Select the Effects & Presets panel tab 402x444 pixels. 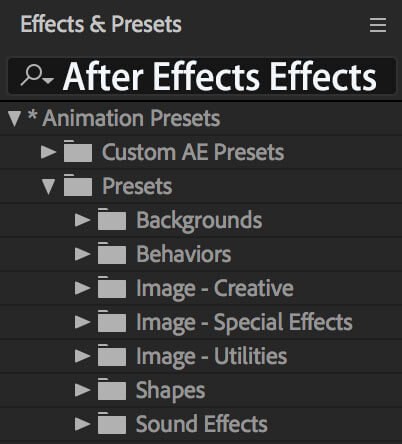[x=101, y=24]
